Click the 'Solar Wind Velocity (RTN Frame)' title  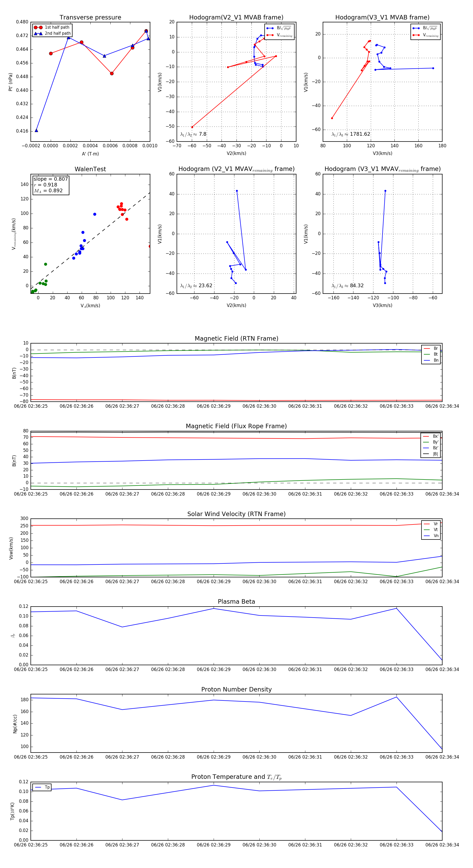point(236,514)
